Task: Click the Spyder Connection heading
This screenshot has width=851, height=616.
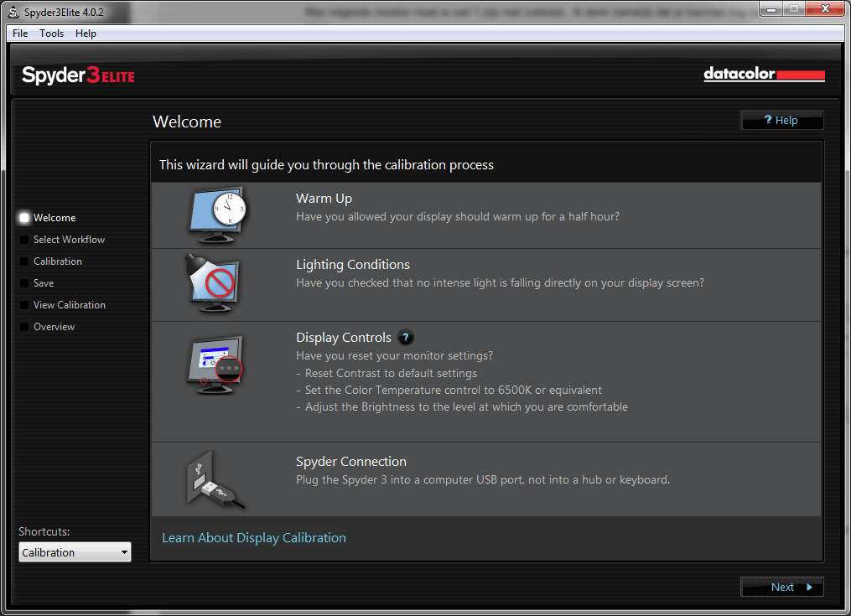Action: (x=351, y=461)
